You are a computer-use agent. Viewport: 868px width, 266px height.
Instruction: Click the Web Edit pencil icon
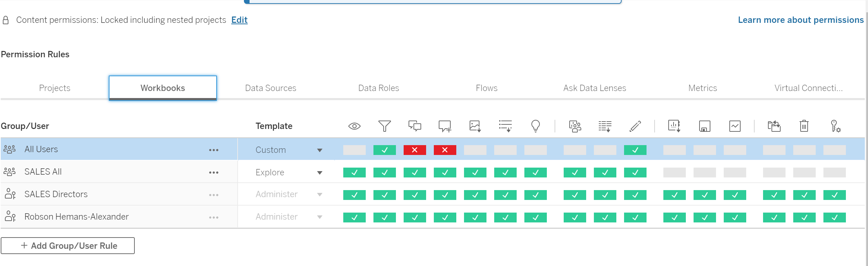coord(635,126)
